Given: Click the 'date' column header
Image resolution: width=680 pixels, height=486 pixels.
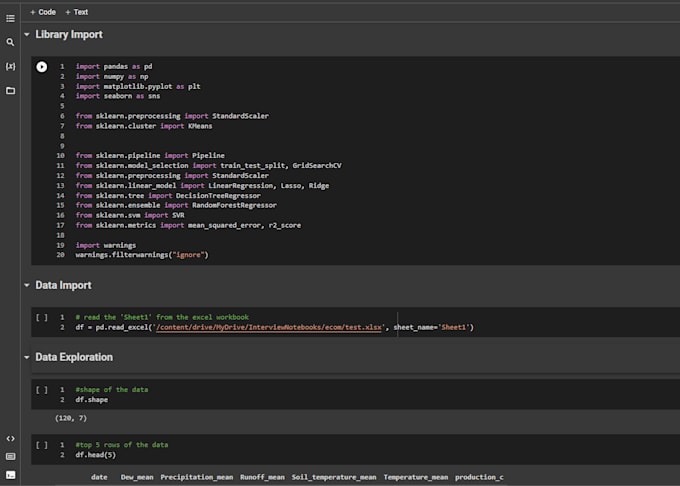Looking at the screenshot, I should 99,477.
